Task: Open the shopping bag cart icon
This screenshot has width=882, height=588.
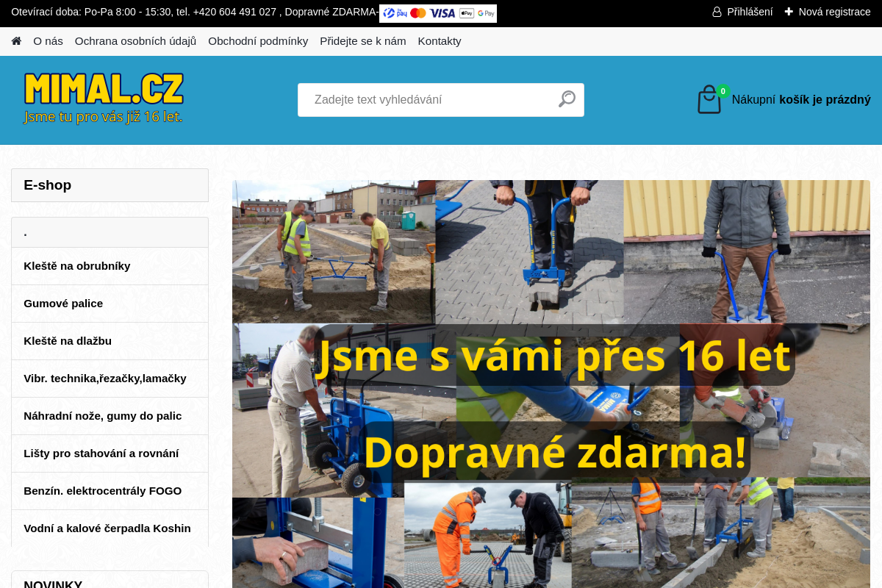Action: pos(709,99)
